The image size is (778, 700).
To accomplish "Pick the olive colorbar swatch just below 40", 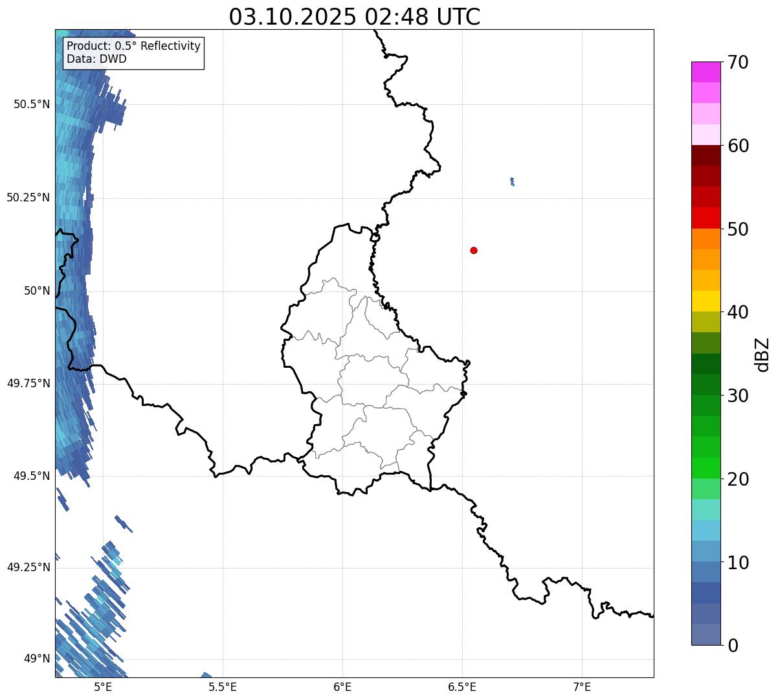I will tap(706, 322).
